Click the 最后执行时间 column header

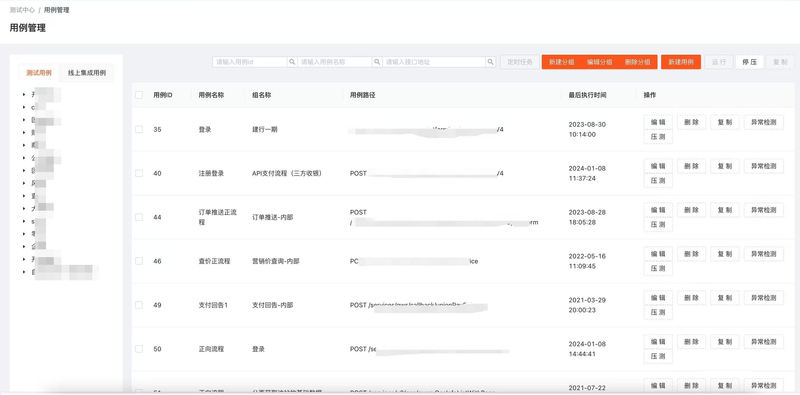click(x=588, y=95)
